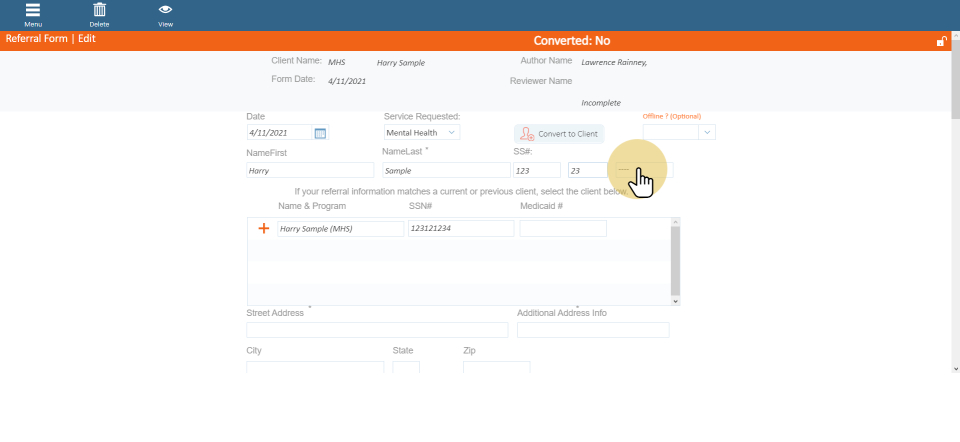The height and width of the screenshot is (442, 960).
Task: Click the Date field showing 4/11/2021
Action: (280, 133)
